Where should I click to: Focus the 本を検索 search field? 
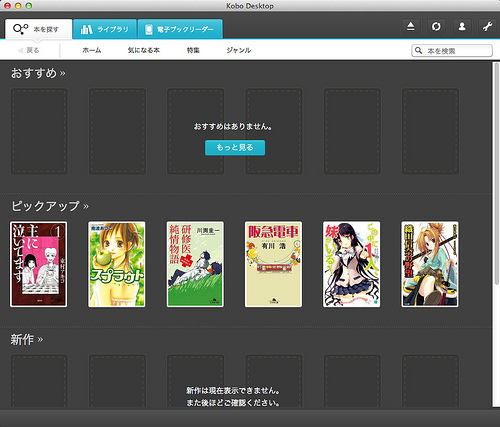pos(452,51)
